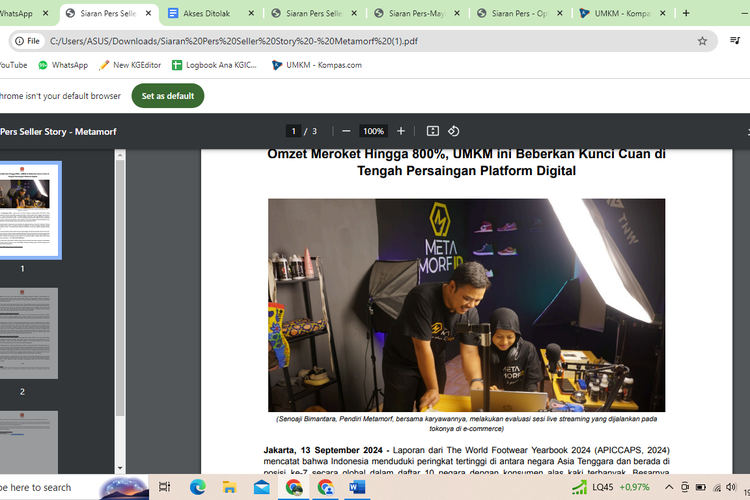Image resolution: width=750 pixels, height=500 pixels.
Task: Switch to the WhatsApp tab
Action: coord(16,13)
